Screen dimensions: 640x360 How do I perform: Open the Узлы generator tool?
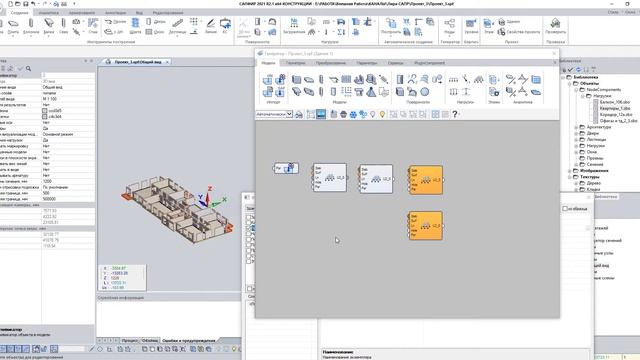[449, 27]
